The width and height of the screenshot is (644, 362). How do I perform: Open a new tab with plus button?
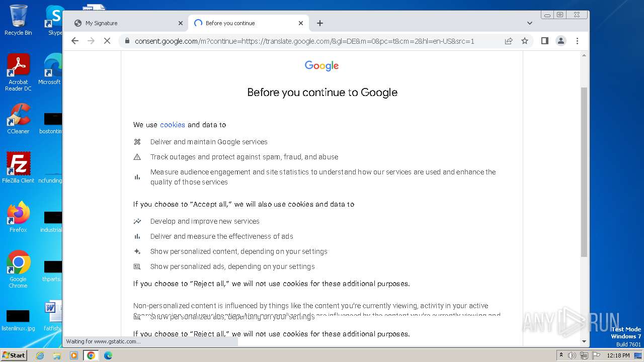tap(320, 23)
